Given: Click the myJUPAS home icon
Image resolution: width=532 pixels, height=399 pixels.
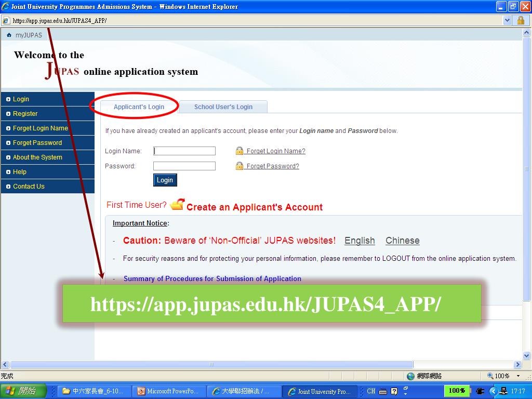Looking at the screenshot, I should click(x=9, y=35).
